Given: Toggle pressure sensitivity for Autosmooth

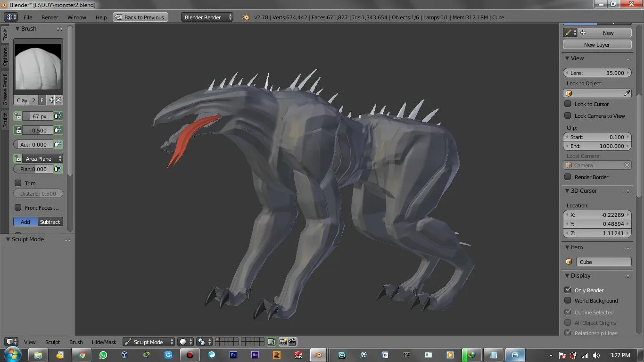Looking at the screenshot, I should point(58,145).
